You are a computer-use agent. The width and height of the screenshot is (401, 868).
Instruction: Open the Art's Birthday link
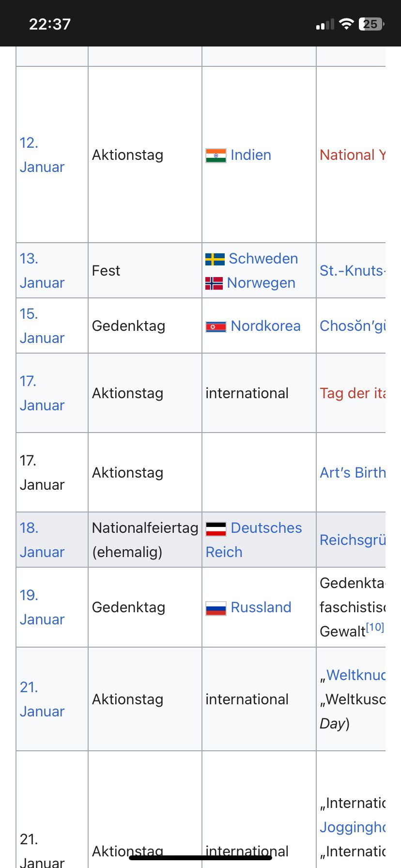click(352, 473)
